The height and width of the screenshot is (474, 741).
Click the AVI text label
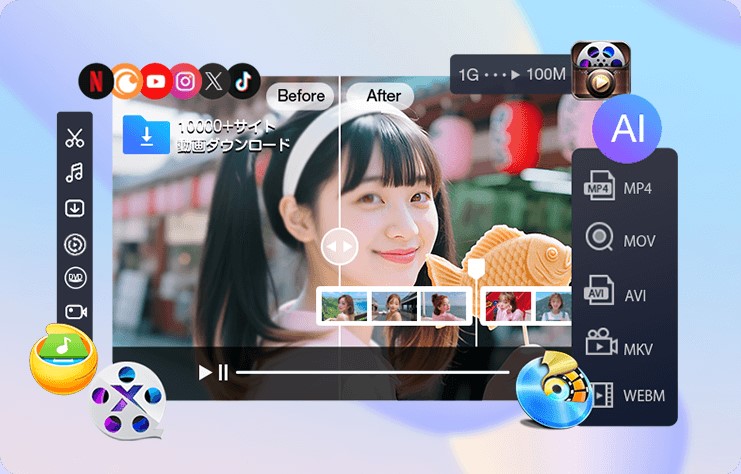pyautogui.click(x=635, y=296)
